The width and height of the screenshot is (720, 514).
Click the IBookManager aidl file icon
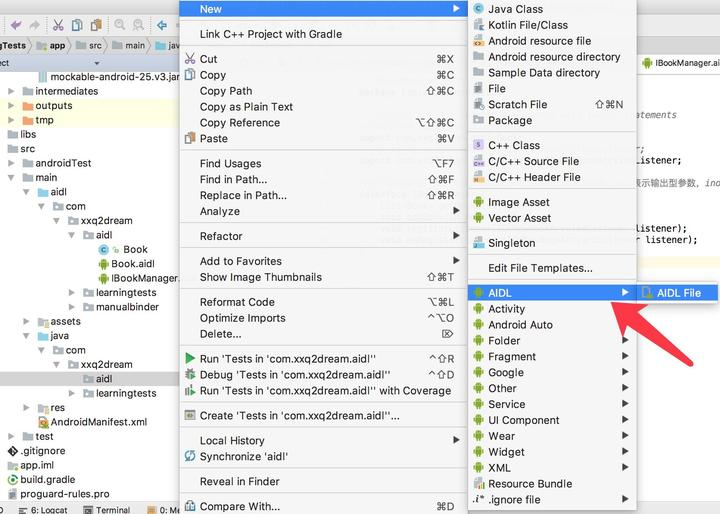(104, 278)
